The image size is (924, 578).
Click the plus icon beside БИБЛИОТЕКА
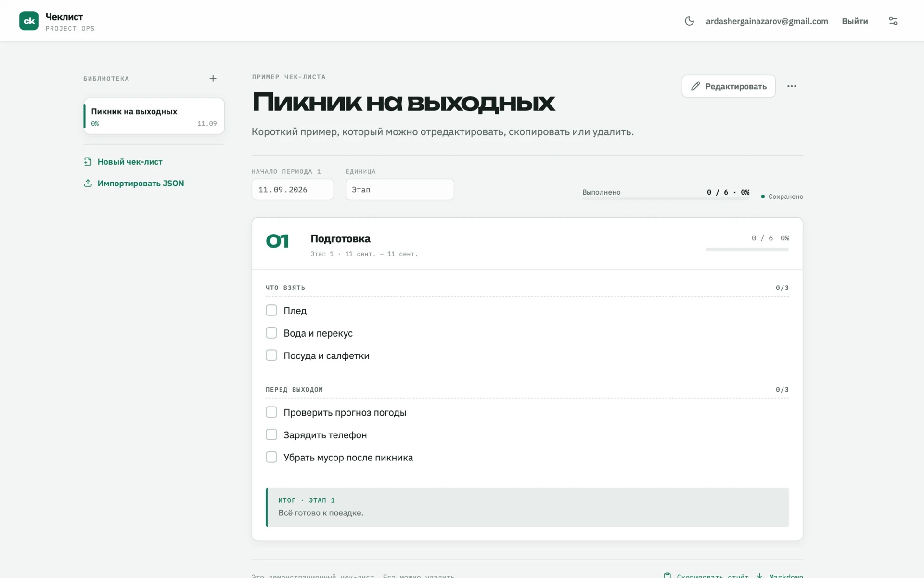(x=213, y=79)
